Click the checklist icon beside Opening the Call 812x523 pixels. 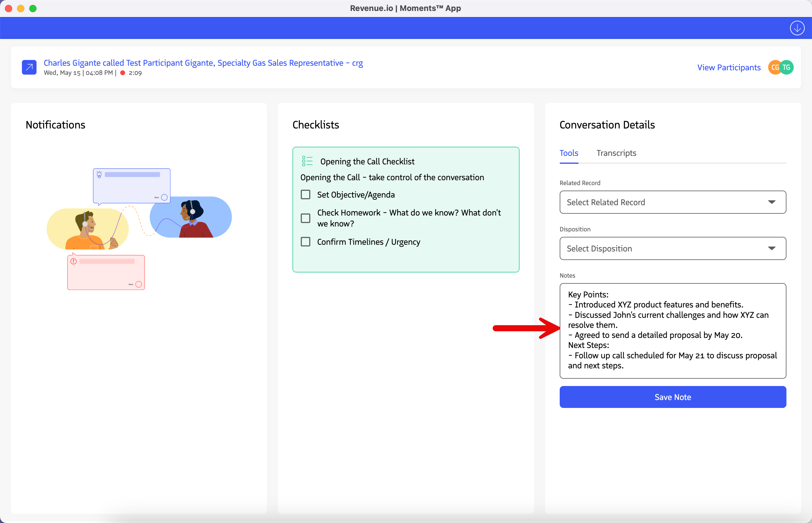(307, 161)
